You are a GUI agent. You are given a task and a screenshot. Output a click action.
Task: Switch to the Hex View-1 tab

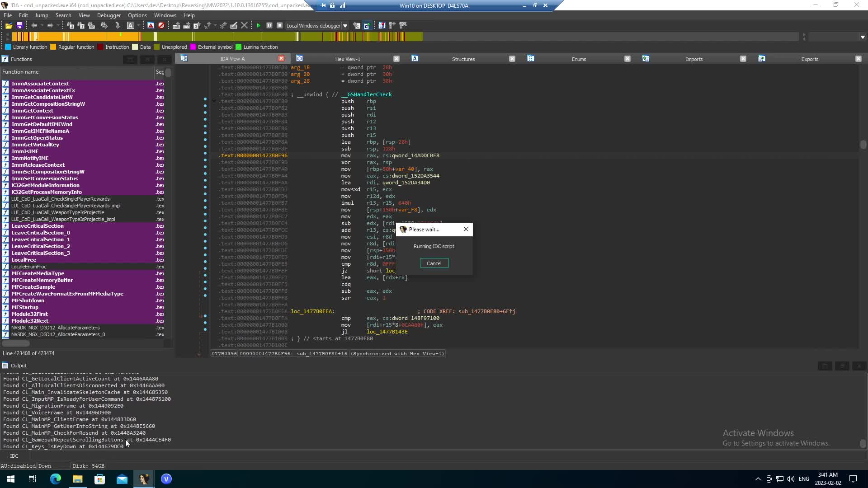[347, 59]
